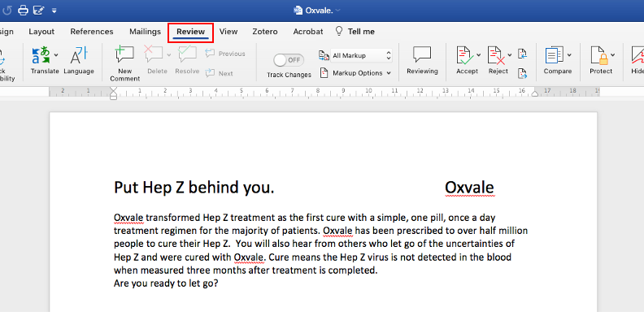
Task: Jump to the next change icon
Action: 523,73
